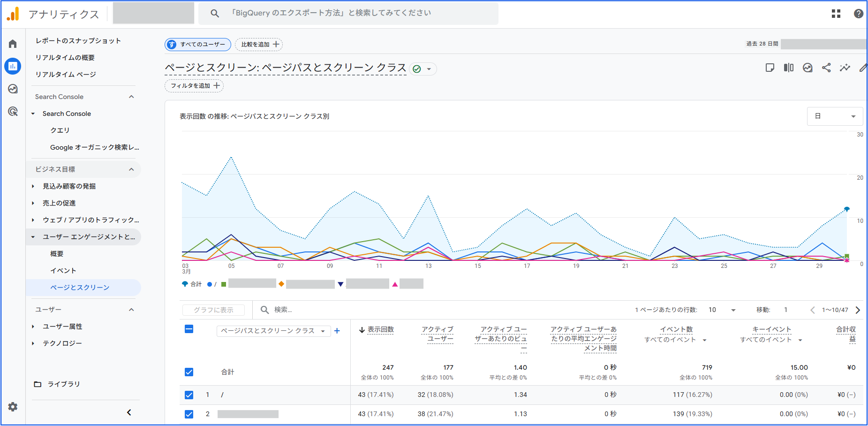Collapse the ユーザー section header
This screenshot has height=426, width=868.
coord(85,310)
